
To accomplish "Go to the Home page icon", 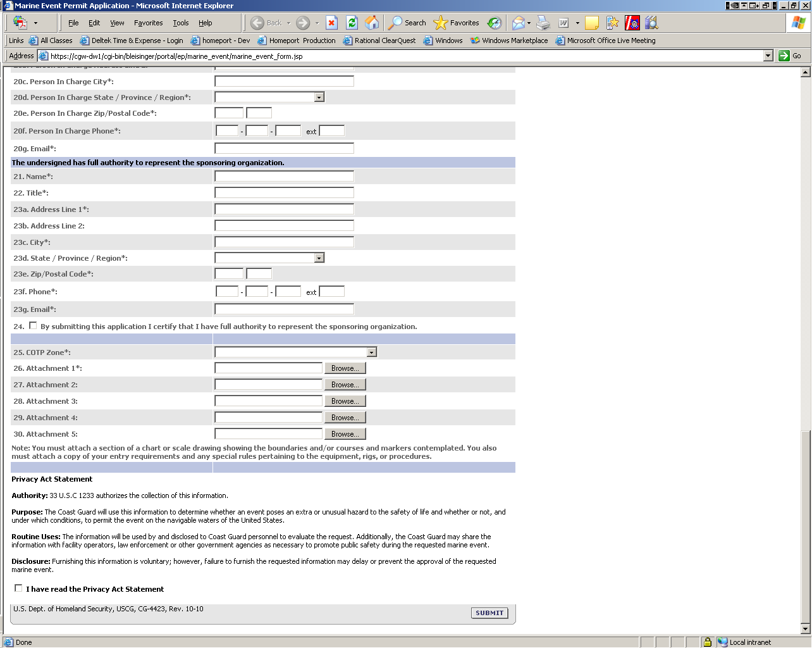I will tap(372, 23).
